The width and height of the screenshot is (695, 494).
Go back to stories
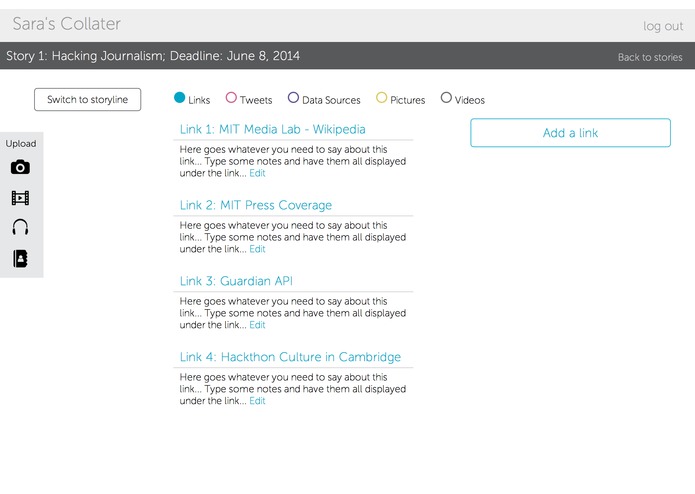[x=650, y=57]
